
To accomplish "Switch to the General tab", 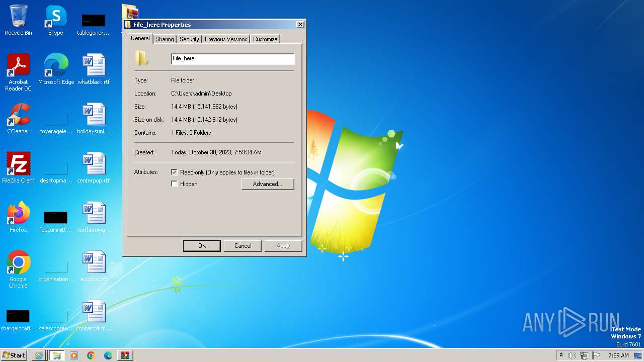I will tap(140, 38).
